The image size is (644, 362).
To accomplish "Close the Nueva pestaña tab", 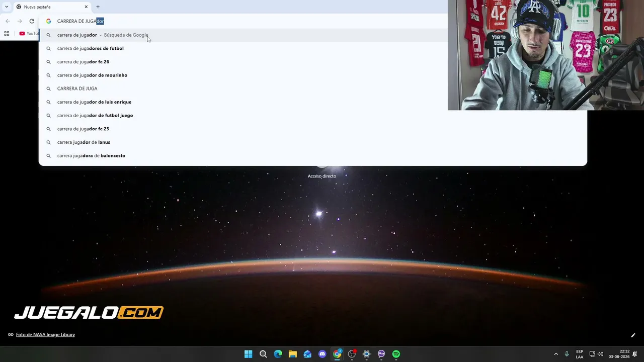I will [x=86, y=7].
